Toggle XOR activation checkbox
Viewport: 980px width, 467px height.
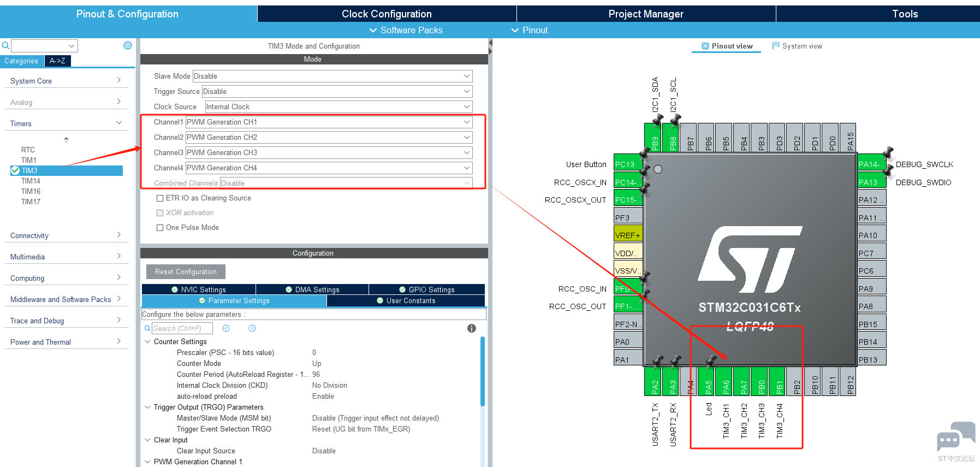(160, 213)
